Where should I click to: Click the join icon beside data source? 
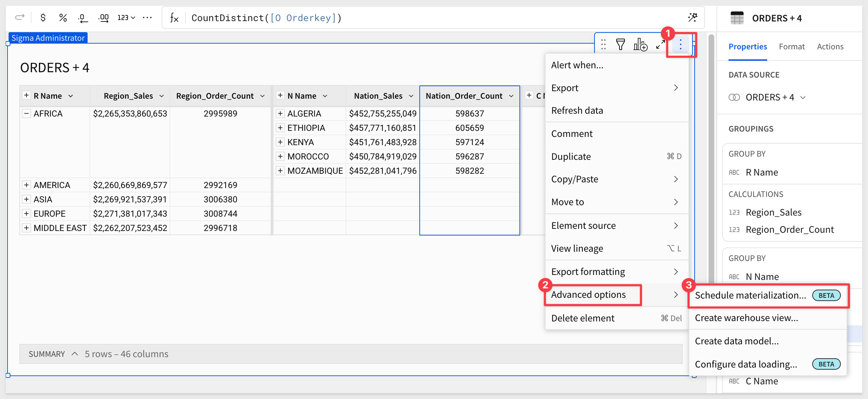(x=734, y=97)
